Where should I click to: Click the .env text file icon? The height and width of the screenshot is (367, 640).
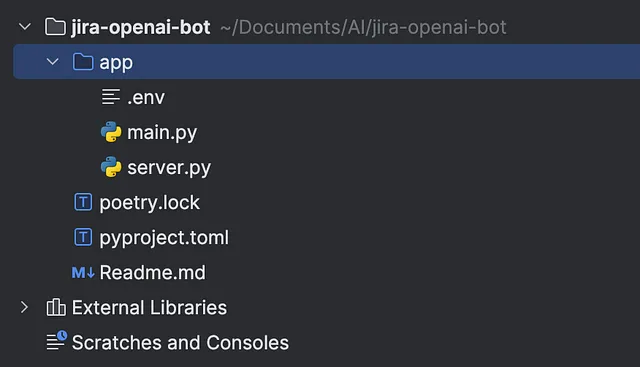pos(111,97)
